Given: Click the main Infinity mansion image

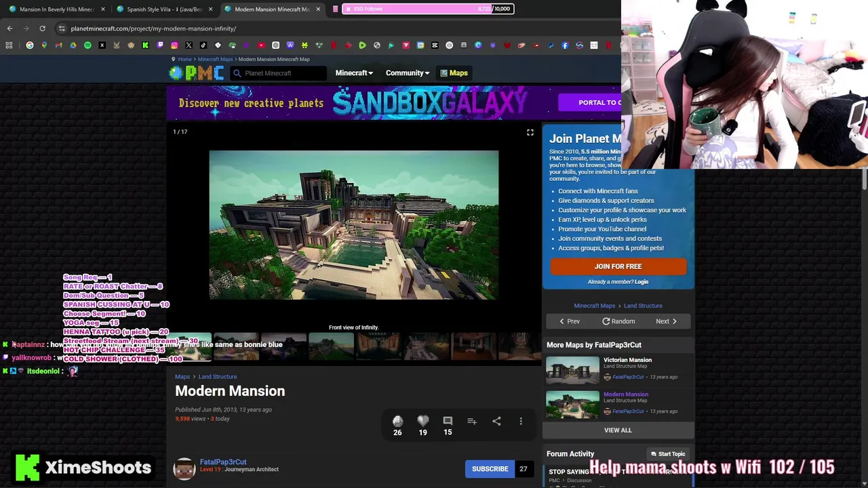Looking at the screenshot, I should coord(354,225).
